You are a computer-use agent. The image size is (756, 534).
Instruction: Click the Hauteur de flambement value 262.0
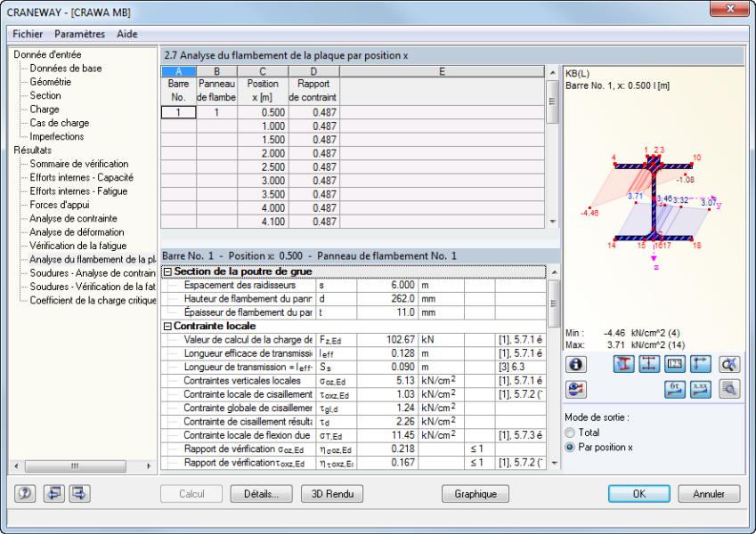(x=387, y=299)
